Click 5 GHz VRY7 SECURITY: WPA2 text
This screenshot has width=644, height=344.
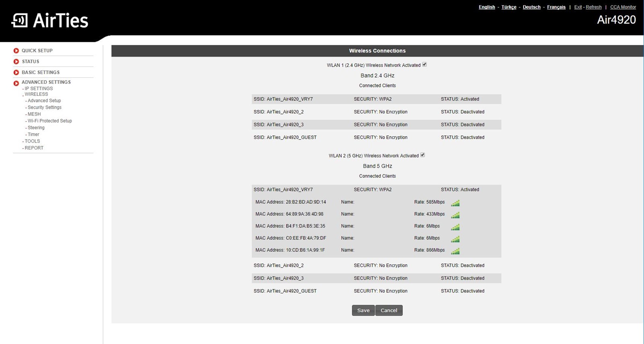click(x=373, y=190)
